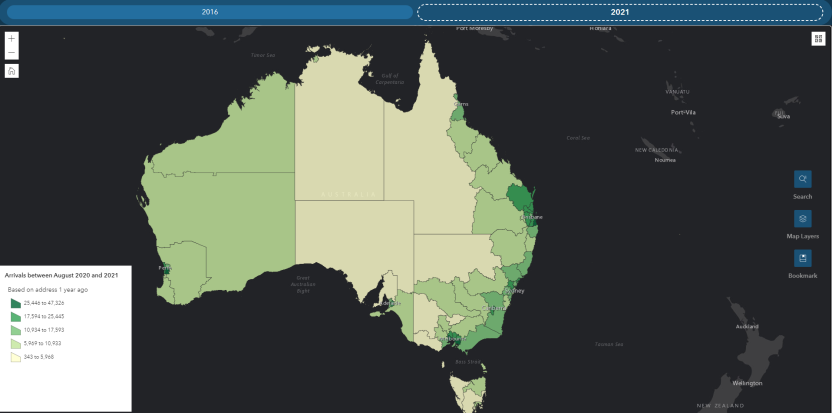Select the 2021 tab
This screenshot has height=413, width=832.
pos(619,12)
